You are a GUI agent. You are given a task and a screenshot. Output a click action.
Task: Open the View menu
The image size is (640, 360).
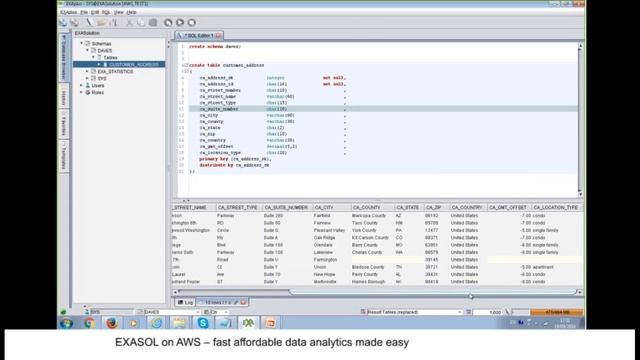(118, 12)
